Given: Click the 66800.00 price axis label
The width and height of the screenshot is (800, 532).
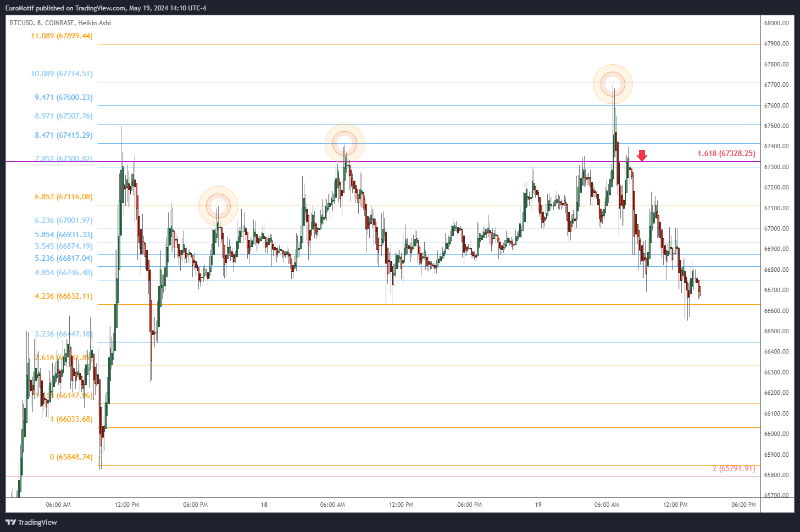Looking at the screenshot, I should click(x=776, y=270).
